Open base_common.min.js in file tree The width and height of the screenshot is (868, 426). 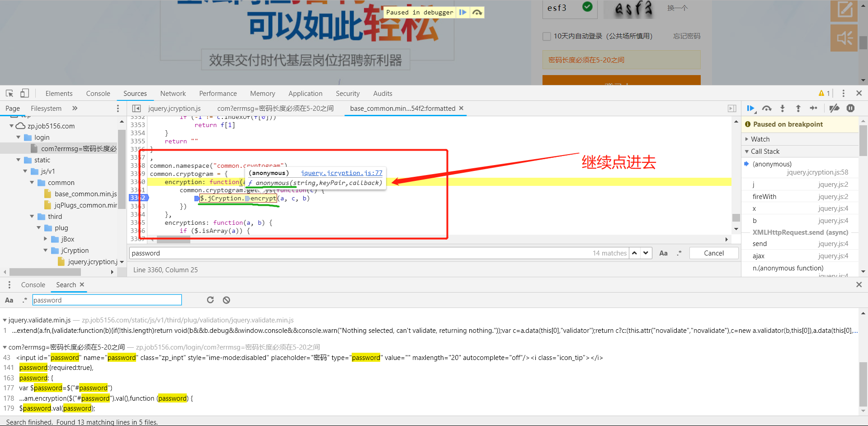click(85, 194)
